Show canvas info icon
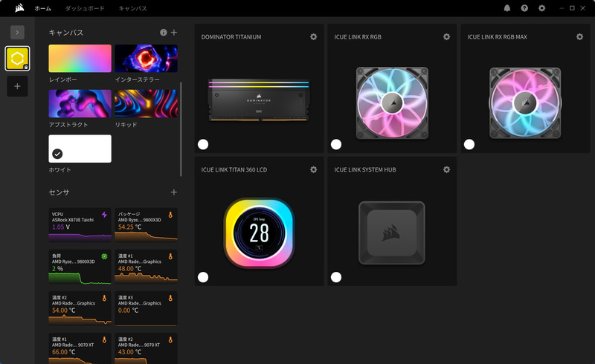 pos(163,33)
